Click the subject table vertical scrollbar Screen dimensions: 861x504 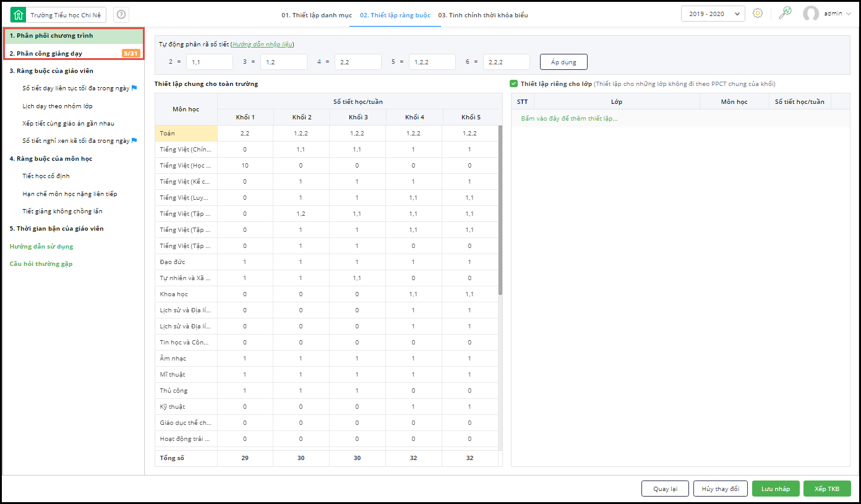[500, 210]
